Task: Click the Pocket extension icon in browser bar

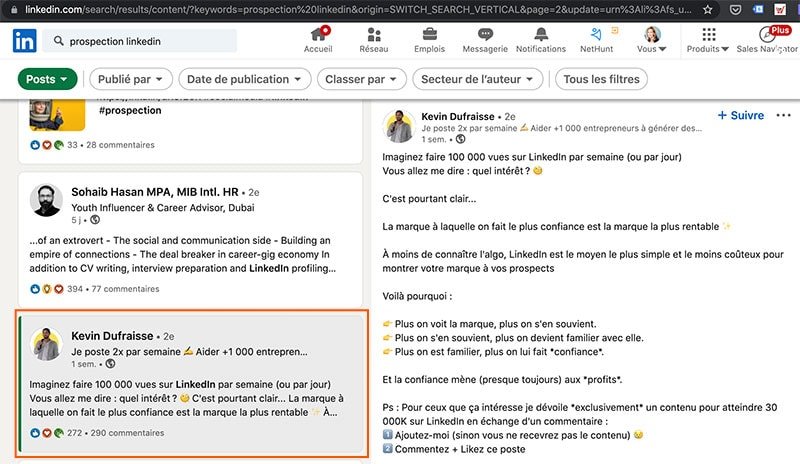Action: pyautogui.click(x=735, y=10)
